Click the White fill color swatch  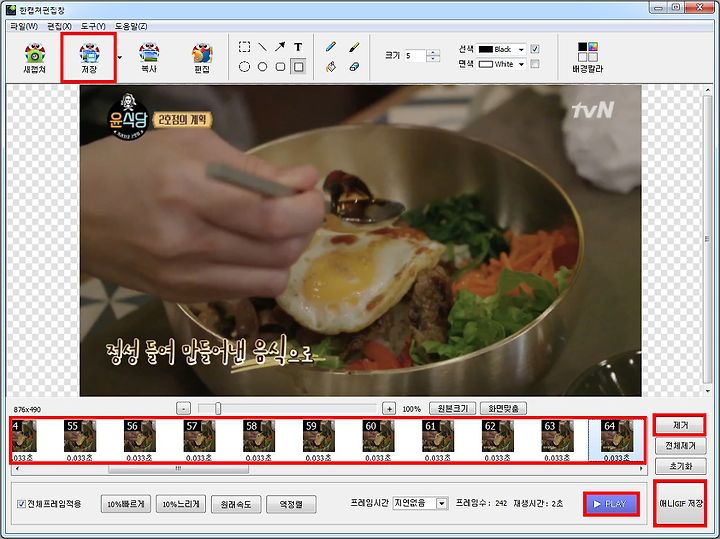[486, 64]
